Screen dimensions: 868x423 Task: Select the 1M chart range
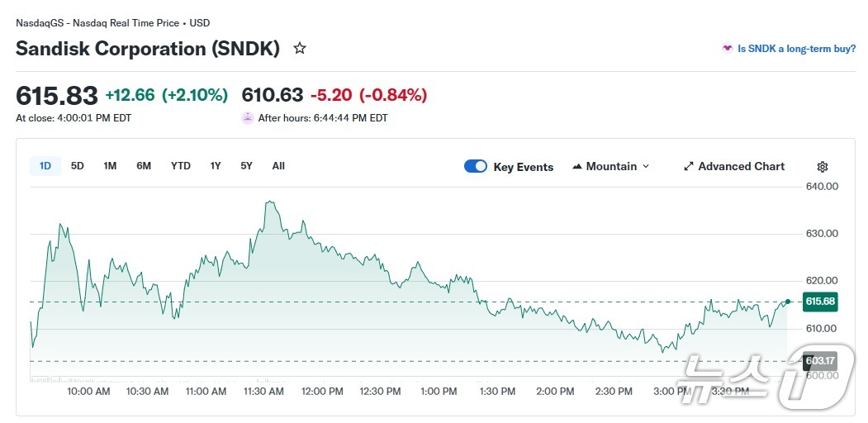pos(110,166)
